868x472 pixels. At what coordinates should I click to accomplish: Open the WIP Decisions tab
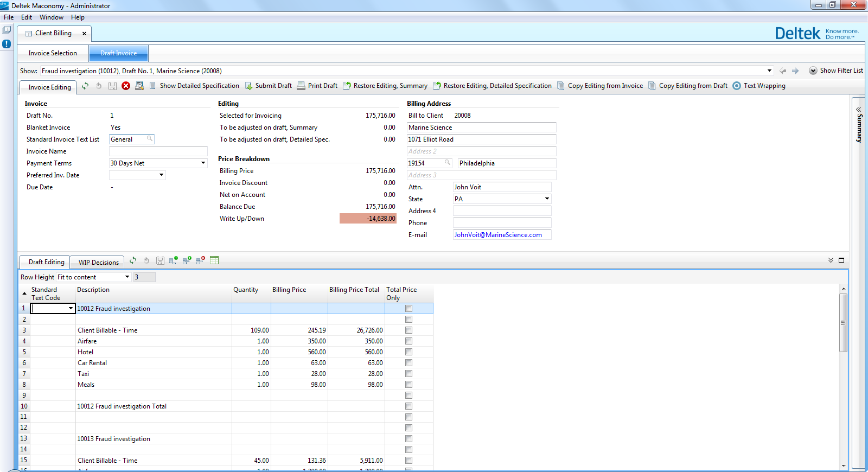click(x=98, y=263)
